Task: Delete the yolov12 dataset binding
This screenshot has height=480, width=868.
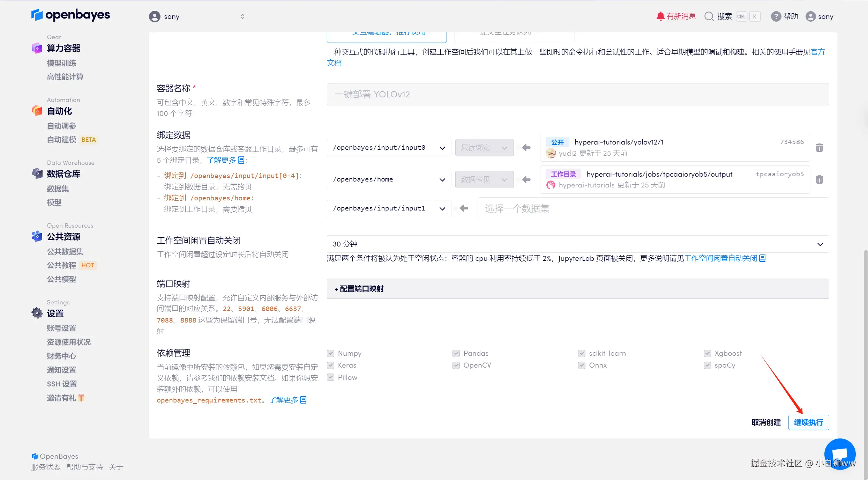Action: pos(820,148)
